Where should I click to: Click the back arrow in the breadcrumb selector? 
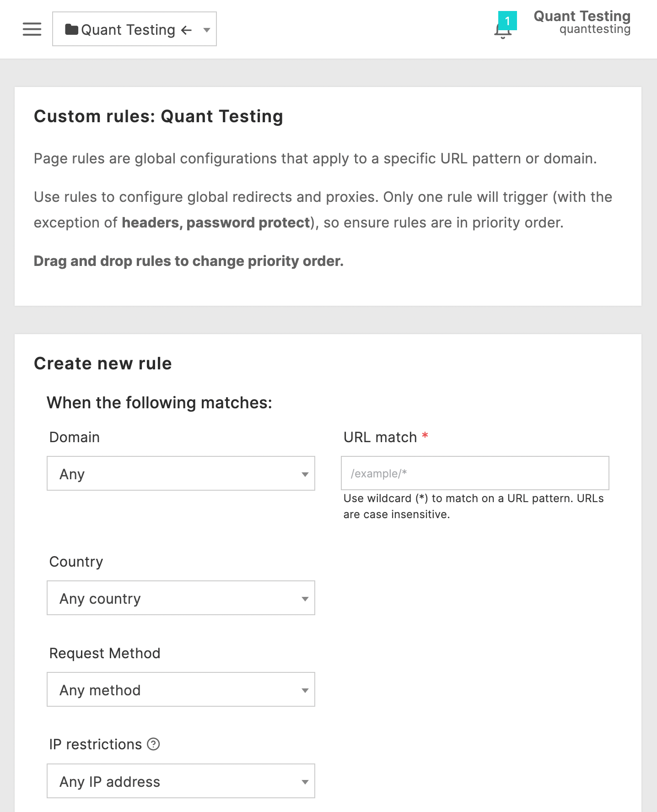[x=185, y=30]
